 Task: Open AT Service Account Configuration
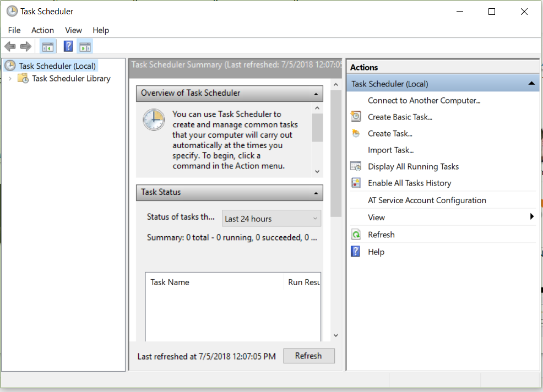pyautogui.click(x=427, y=200)
